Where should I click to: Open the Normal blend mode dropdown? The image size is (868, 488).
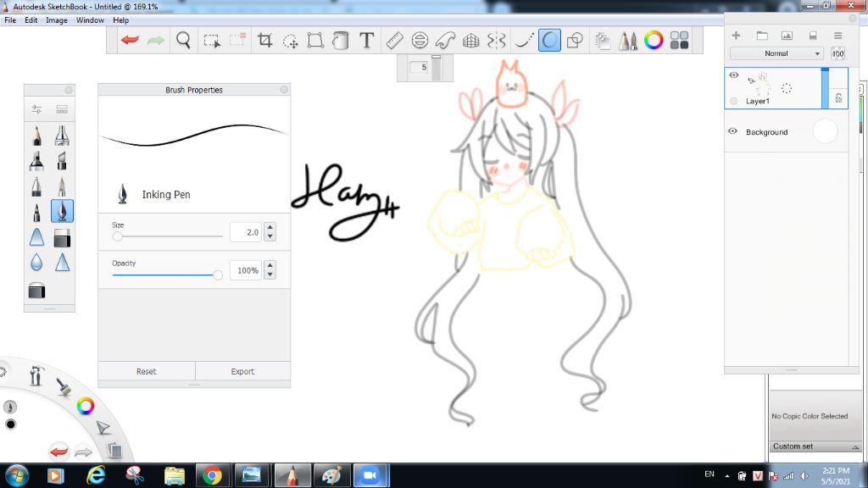click(776, 53)
